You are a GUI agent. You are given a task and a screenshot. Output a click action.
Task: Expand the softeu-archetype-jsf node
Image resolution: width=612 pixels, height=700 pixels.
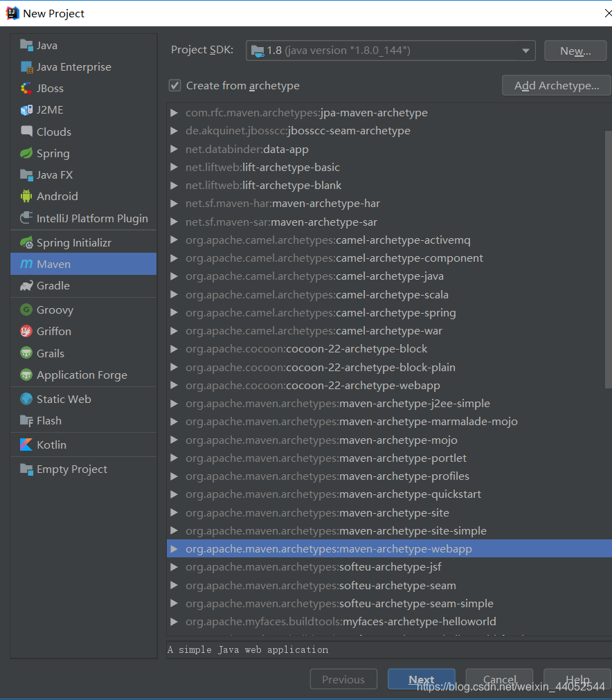[x=174, y=567]
